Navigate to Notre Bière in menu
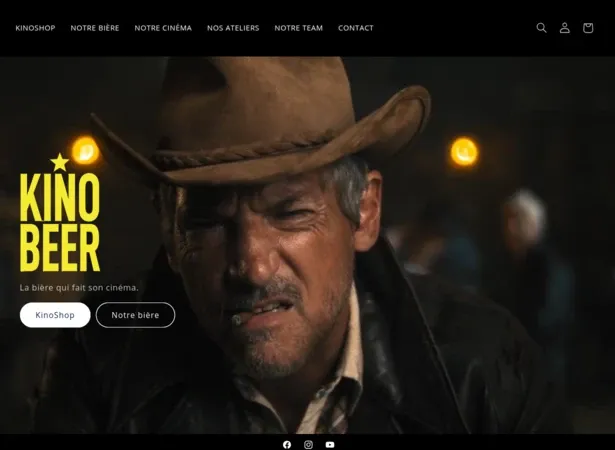 click(95, 28)
